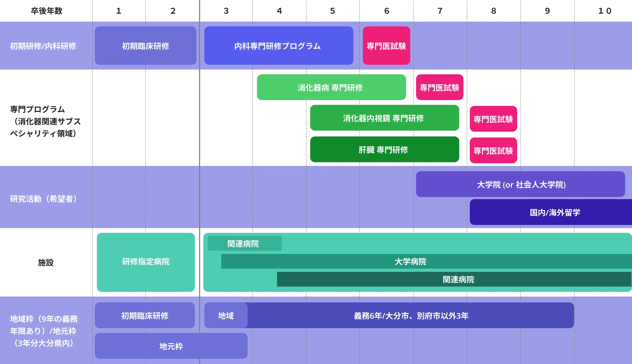Click 専門医試験 box beside 消化器病 bar
Image resolution: width=632 pixels, height=364 pixels.
[x=440, y=87]
